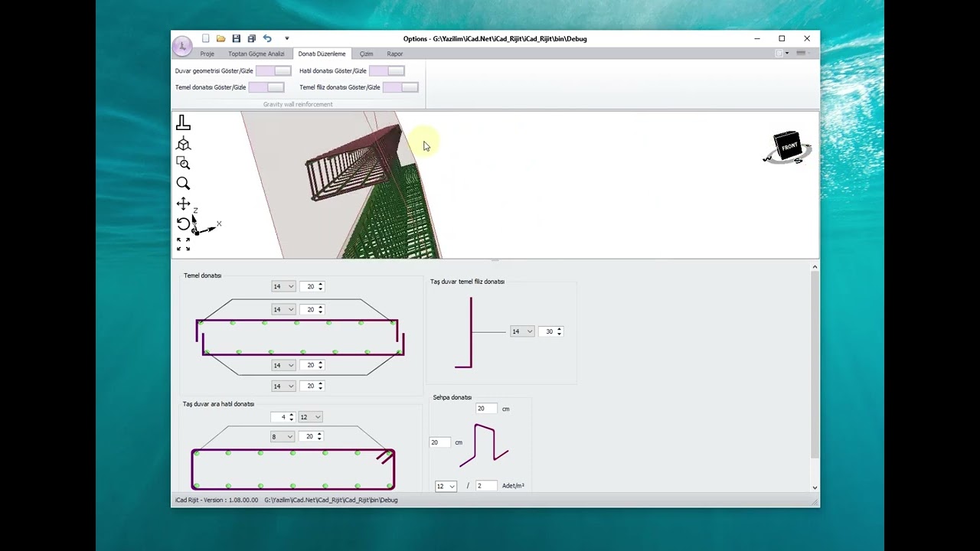Toggle Temel donatısı Göster/Gizle switch
This screenshot has width=980, height=551.
point(266,87)
